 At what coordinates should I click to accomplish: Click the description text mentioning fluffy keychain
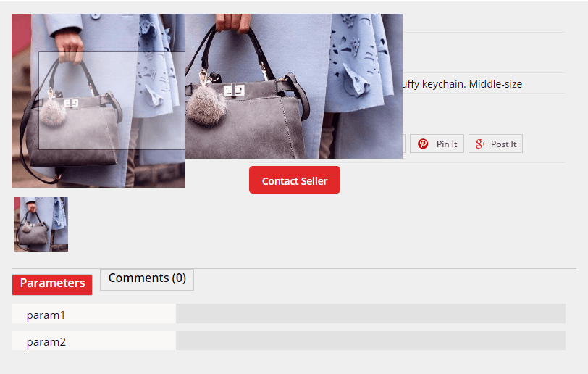[462, 84]
